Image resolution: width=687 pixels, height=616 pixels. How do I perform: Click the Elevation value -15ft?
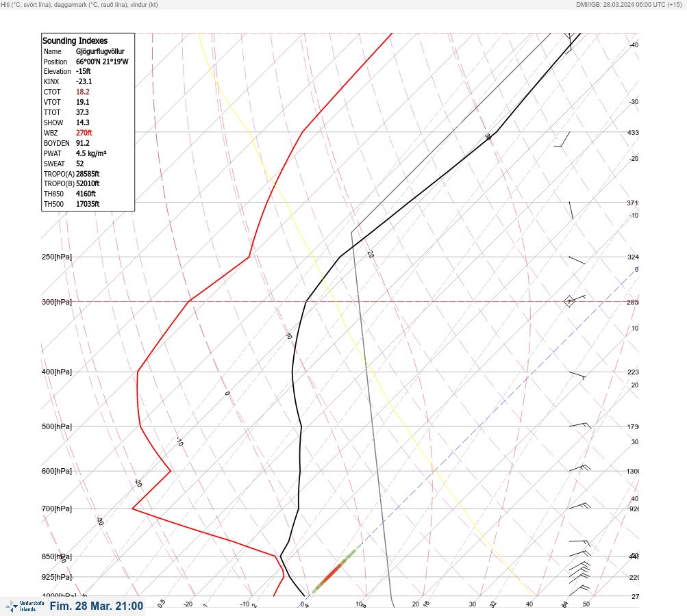[84, 71]
